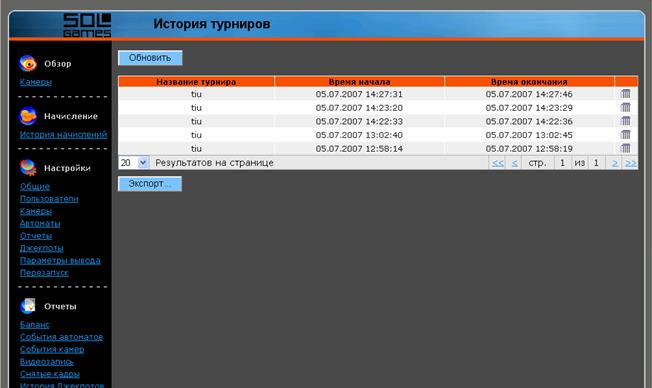Click the История турниров page title
Viewport: 652px width, 388px height.
212,24
